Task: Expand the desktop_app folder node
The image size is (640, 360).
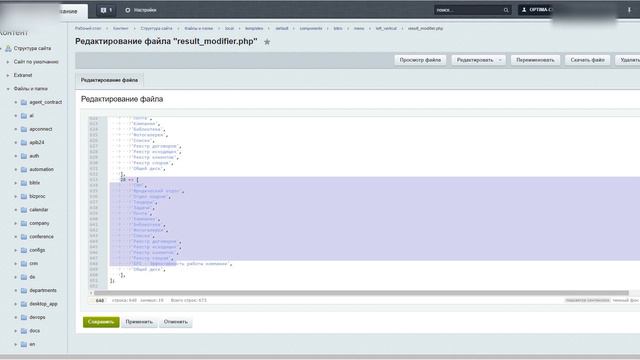Action: [x=16, y=304]
